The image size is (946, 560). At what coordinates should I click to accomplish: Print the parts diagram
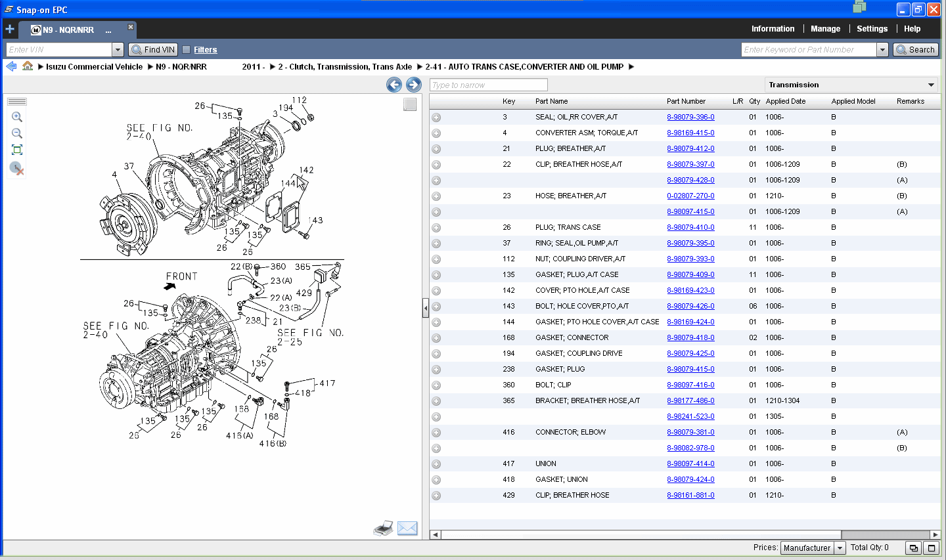[x=383, y=528]
